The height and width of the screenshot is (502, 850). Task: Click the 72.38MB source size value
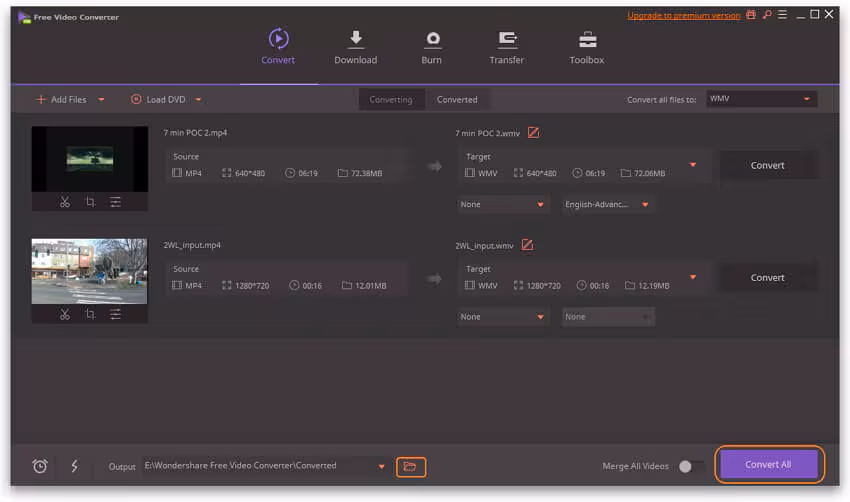pos(366,173)
